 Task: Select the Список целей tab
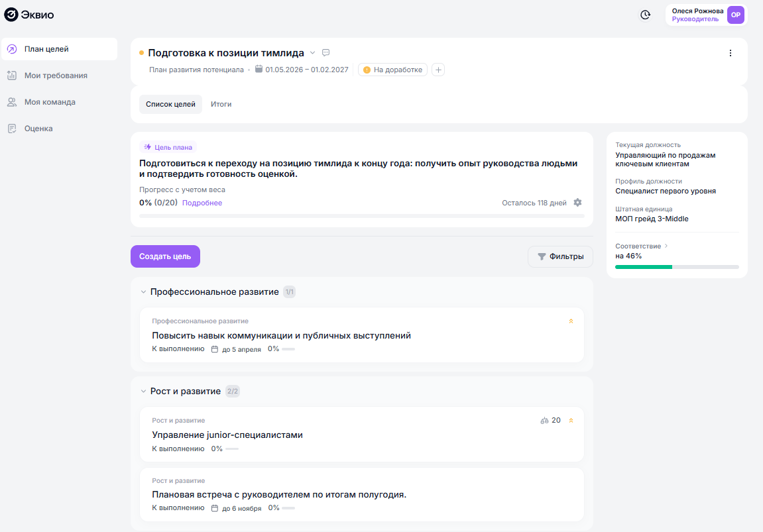point(170,104)
